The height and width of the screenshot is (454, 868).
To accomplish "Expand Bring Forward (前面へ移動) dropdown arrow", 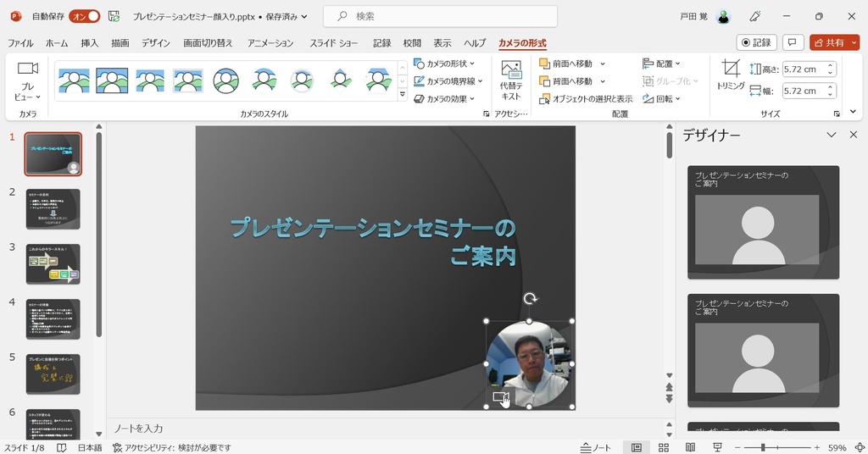I will pyautogui.click(x=603, y=64).
